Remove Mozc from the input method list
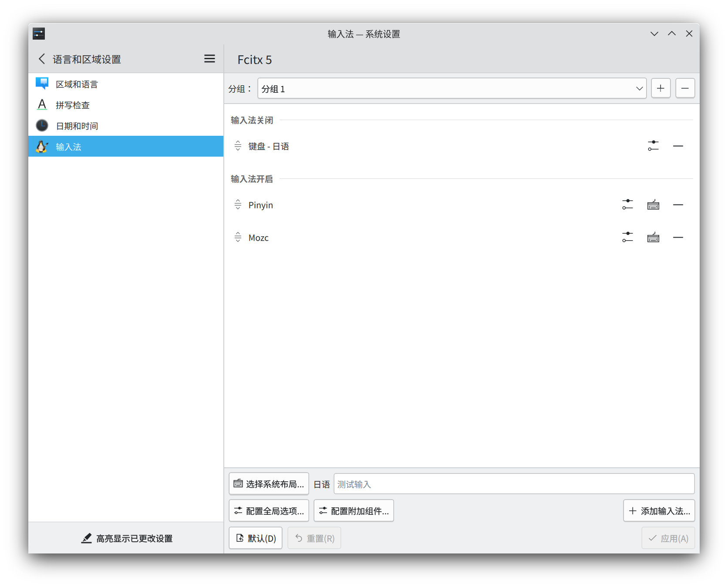This screenshot has height=587, width=728. [678, 237]
